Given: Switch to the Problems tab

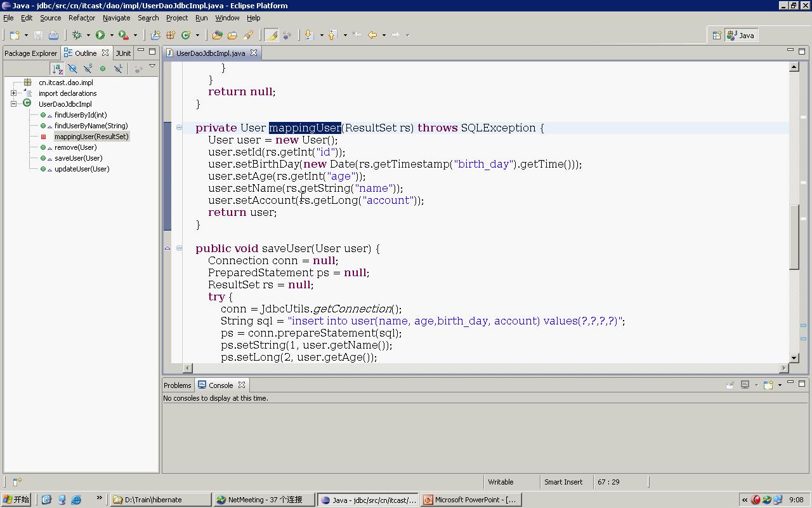Looking at the screenshot, I should pyautogui.click(x=177, y=385).
